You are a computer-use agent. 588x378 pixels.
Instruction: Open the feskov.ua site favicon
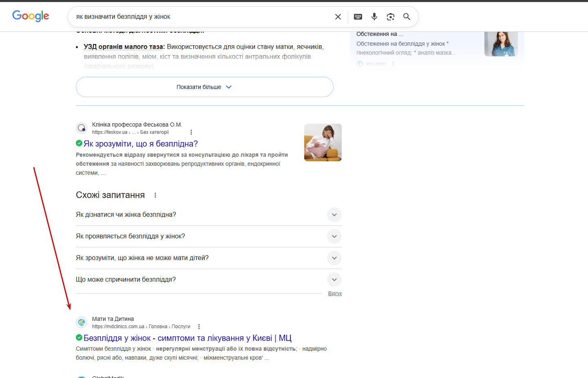[x=82, y=128]
